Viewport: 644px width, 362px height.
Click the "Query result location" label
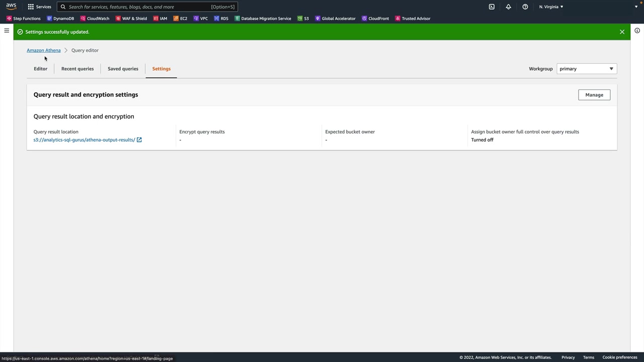click(x=56, y=132)
